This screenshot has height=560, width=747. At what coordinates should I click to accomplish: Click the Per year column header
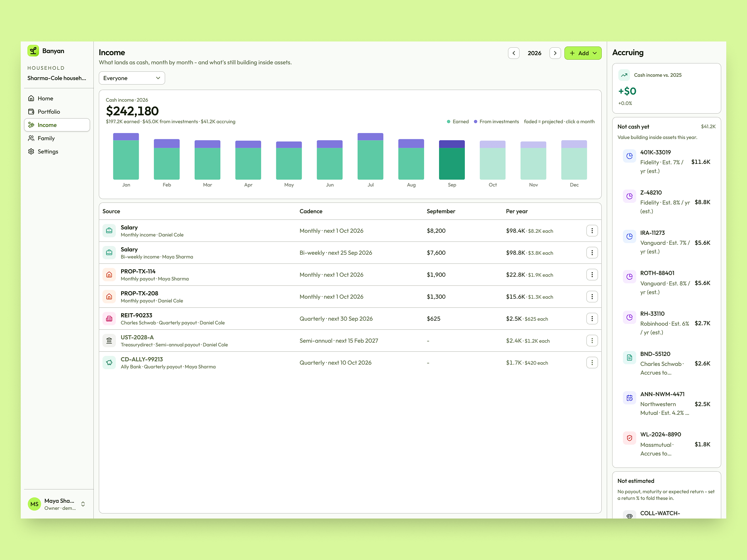pyautogui.click(x=517, y=211)
